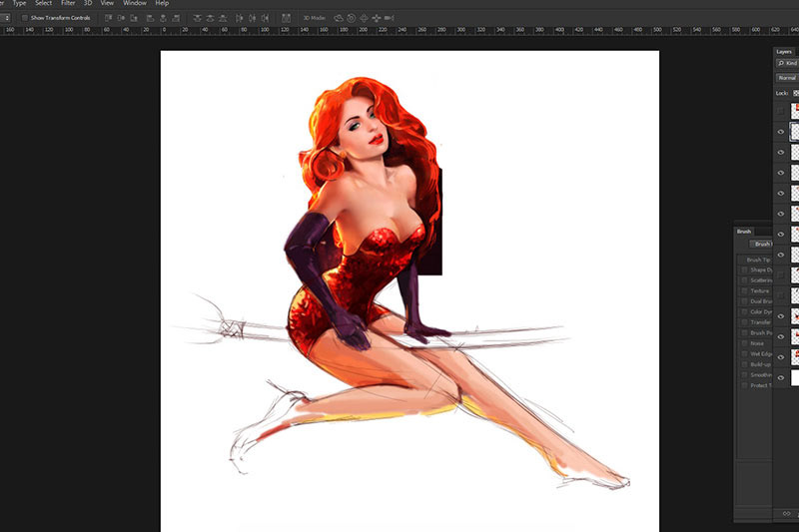
Task: Align left edges of layers
Action: point(150,18)
